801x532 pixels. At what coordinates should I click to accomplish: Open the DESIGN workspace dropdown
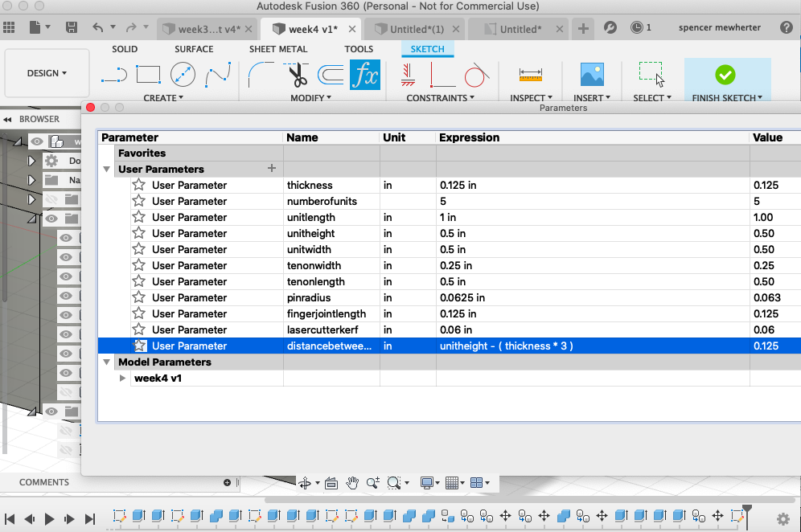pos(47,73)
